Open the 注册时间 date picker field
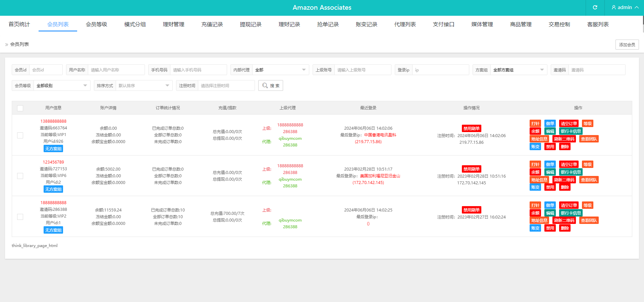This screenshot has height=302, width=644. [x=226, y=86]
